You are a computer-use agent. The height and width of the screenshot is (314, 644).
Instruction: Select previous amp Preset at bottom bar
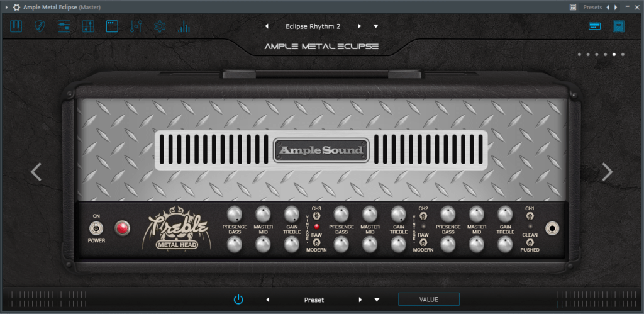[268, 300]
